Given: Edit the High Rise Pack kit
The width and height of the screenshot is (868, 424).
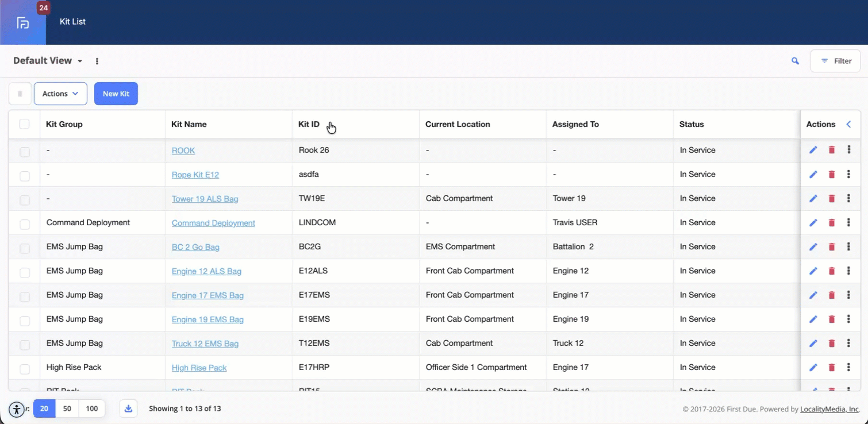Looking at the screenshot, I should click(x=813, y=367).
